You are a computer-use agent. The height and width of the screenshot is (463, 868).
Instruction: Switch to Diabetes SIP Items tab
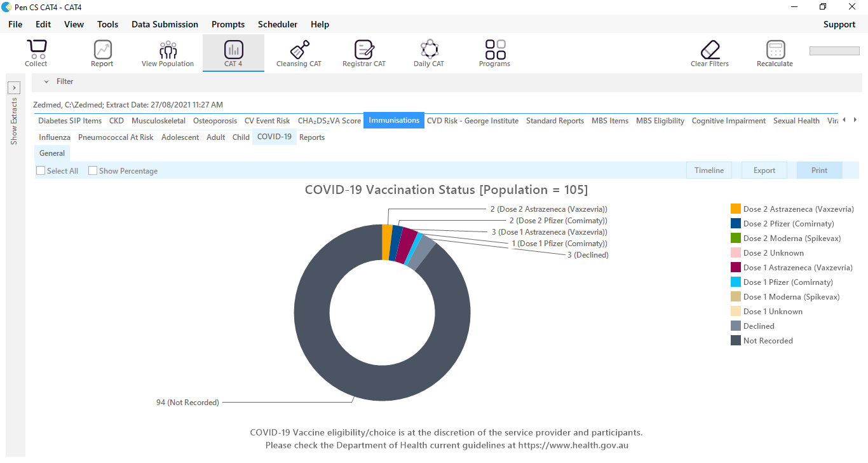[70, 121]
